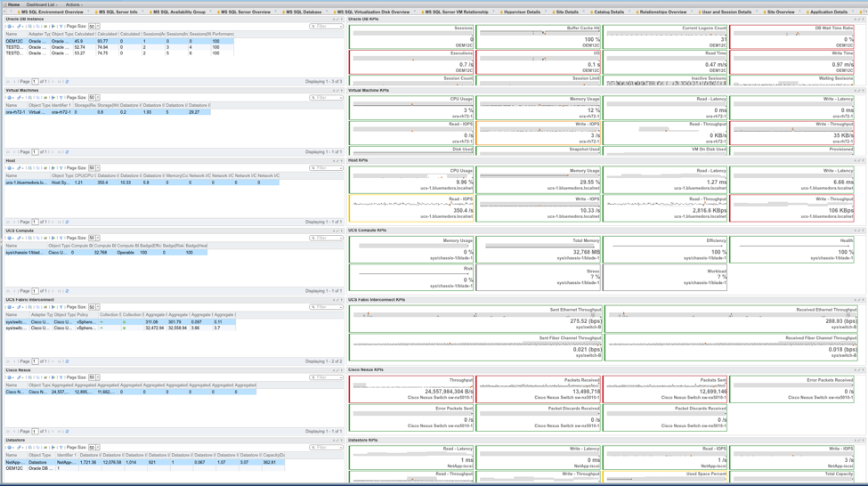
Task: Click filter funnel icon in Virtual Machines toolbar
Action: pyautogui.click(x=61, y=98)
